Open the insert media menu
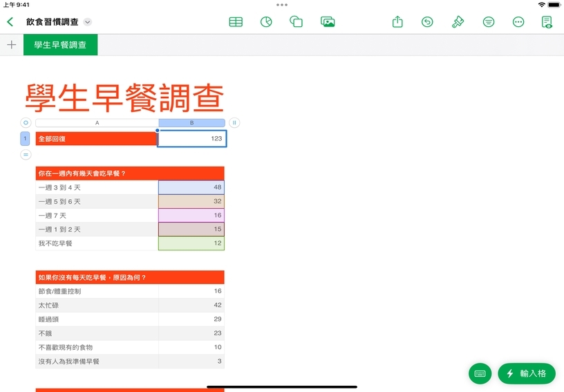 [x=328, y=22]
